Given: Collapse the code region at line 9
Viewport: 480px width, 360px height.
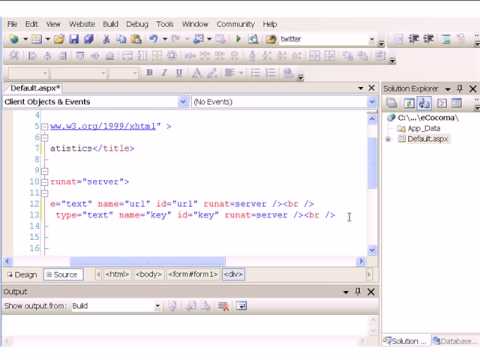Looking at the screenshot, I should (44, 171).
